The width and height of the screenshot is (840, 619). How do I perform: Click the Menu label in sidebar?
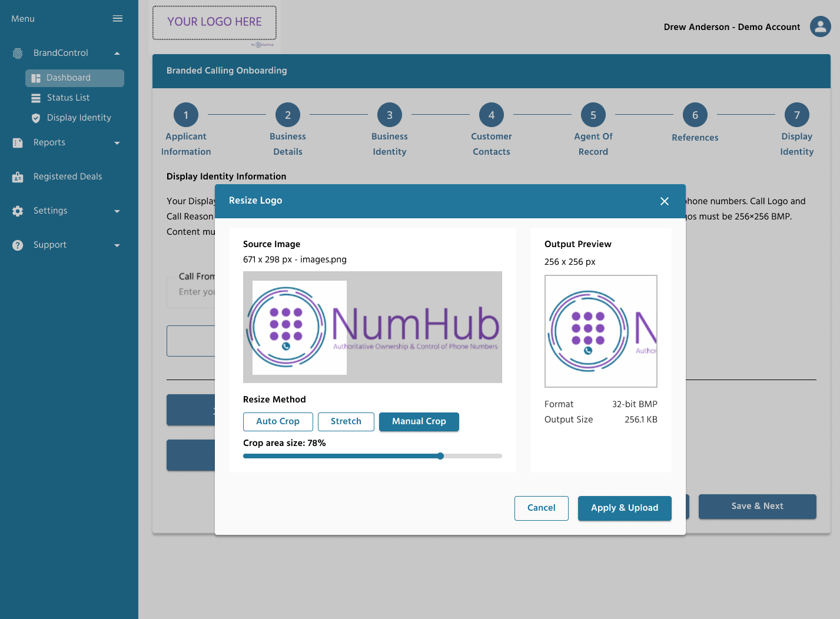tap(23, 19)
